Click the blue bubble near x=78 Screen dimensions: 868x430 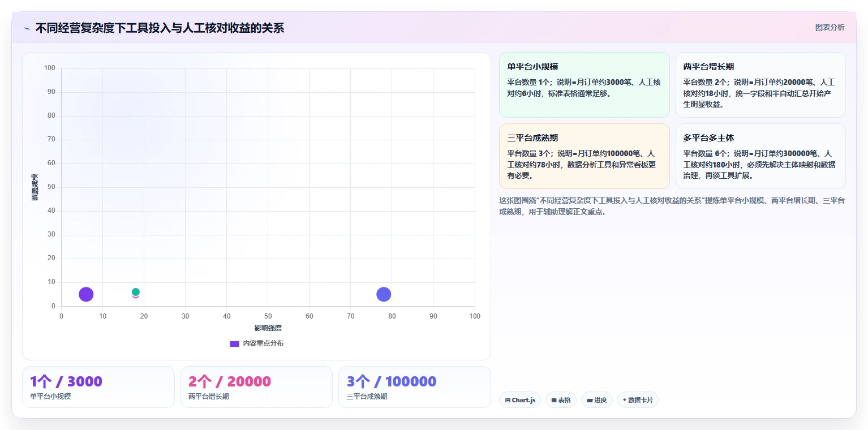point(384,294)
